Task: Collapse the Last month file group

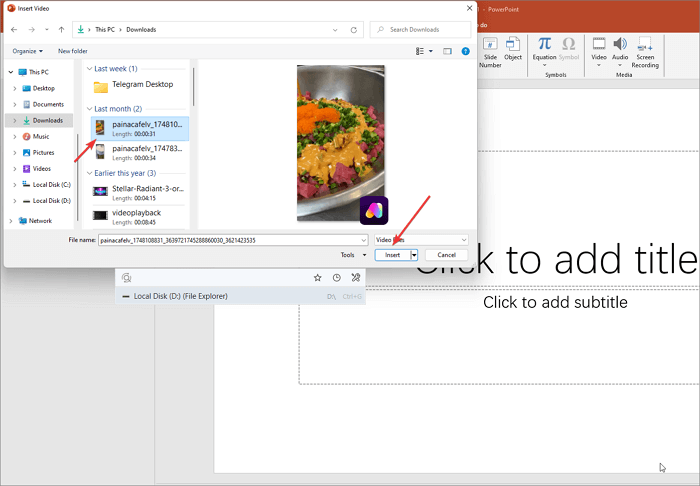Action: 89,108
